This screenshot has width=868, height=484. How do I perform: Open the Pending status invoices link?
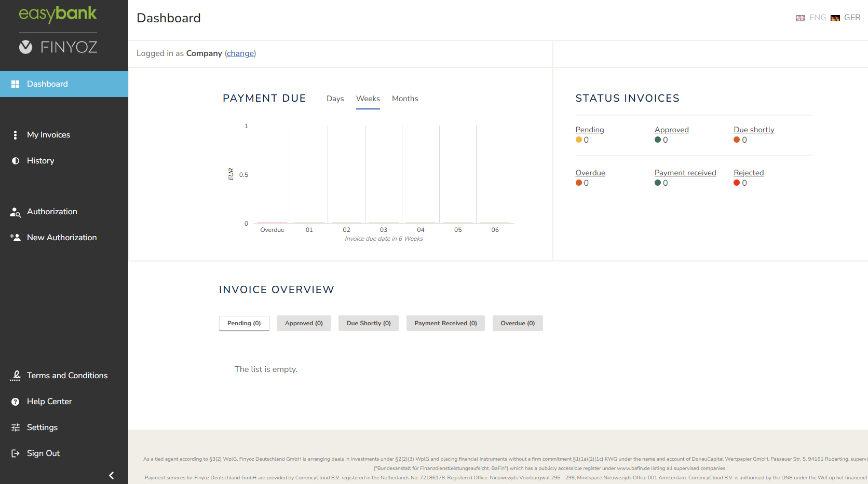(590, 130)
